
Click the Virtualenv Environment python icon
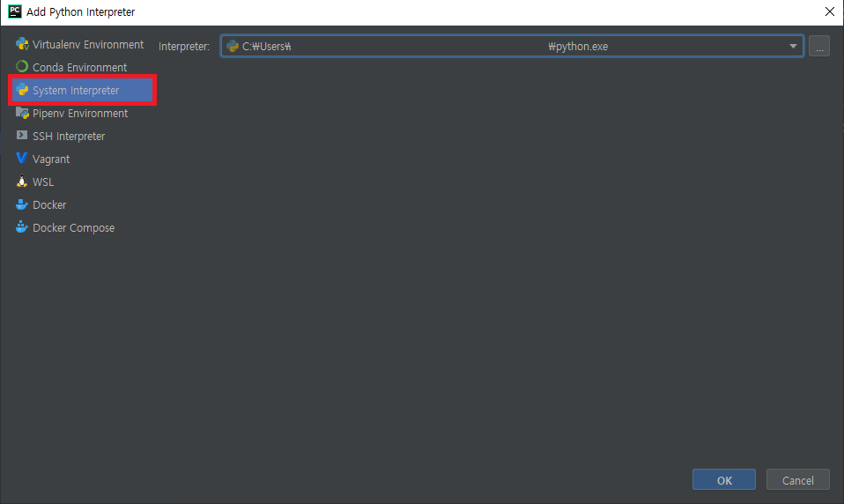point(22,44)
